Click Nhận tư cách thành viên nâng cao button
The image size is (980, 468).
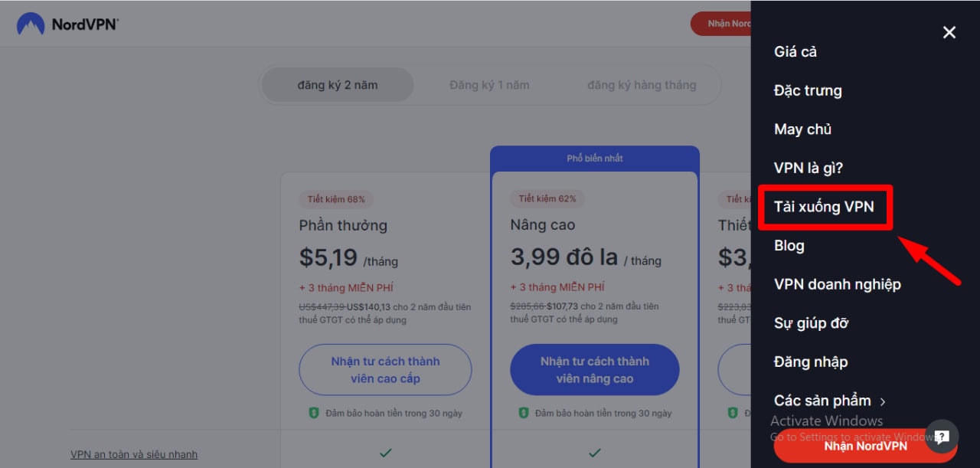tap(595, 369)
